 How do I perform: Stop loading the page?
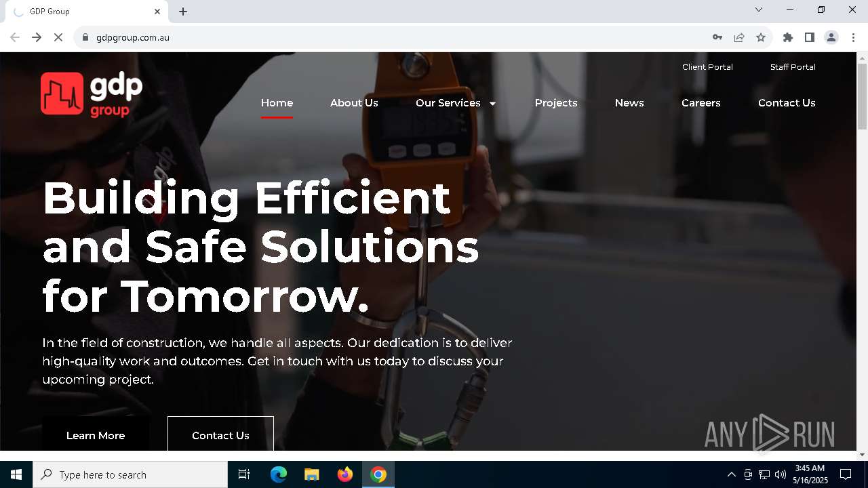[x=58, y=37]
